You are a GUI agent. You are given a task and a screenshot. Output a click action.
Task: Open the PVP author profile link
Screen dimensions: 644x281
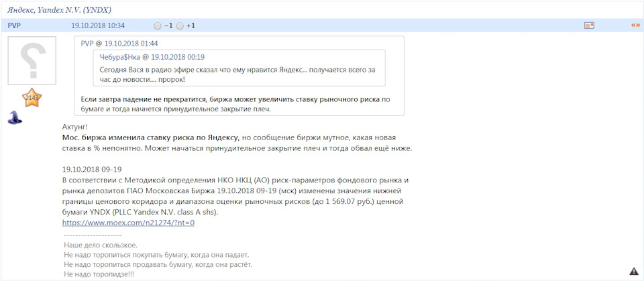click(x=14, y=25)
